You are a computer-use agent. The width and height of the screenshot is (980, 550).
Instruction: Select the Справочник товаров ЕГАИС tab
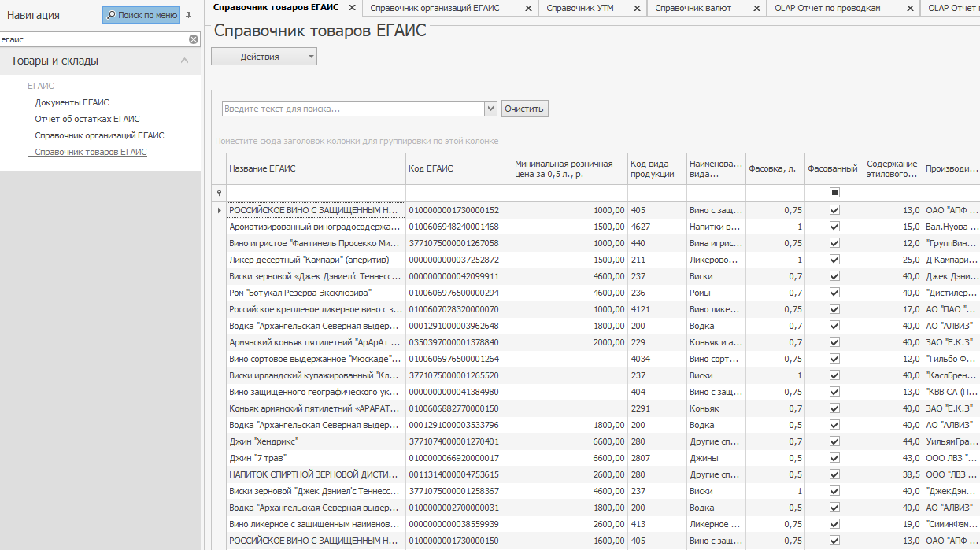click(276, 9)
